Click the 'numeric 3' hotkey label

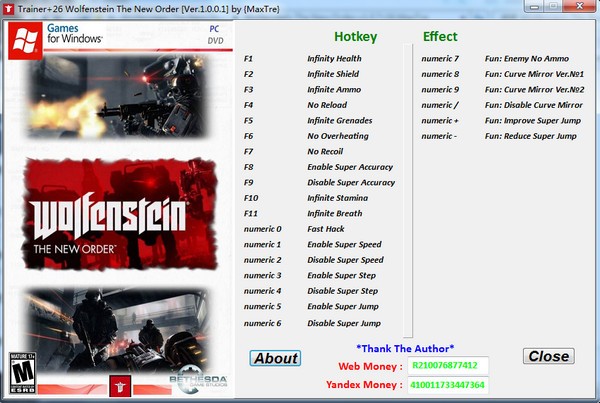[262, 275]
